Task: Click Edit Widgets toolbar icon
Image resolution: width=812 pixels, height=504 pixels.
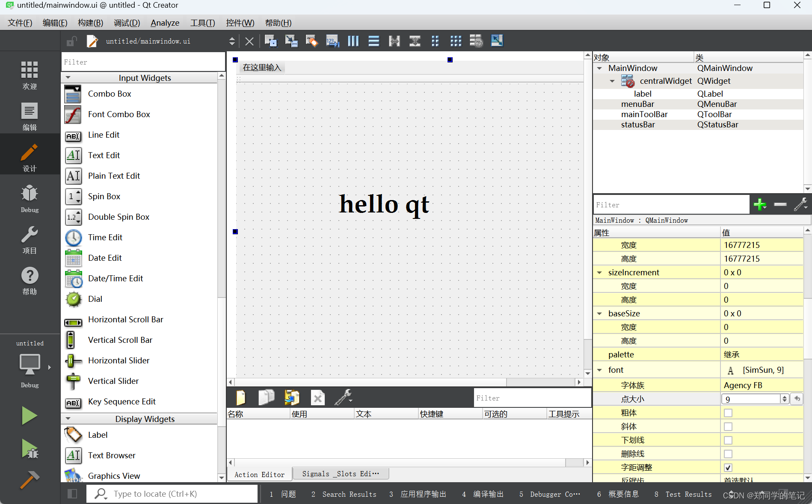Action: [x=270, y=41]
